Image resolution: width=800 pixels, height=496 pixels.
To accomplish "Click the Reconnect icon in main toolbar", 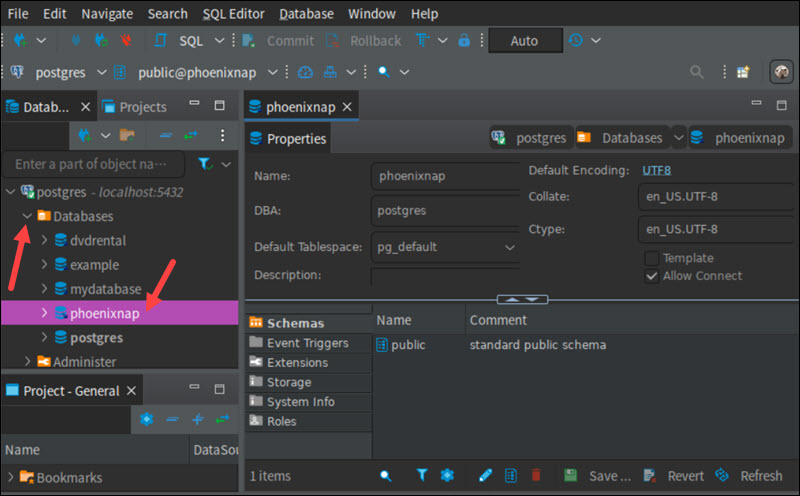I will (102, 40).
